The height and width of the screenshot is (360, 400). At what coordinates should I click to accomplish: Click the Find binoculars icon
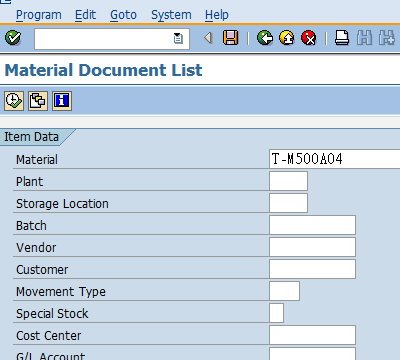pos(364,38)
